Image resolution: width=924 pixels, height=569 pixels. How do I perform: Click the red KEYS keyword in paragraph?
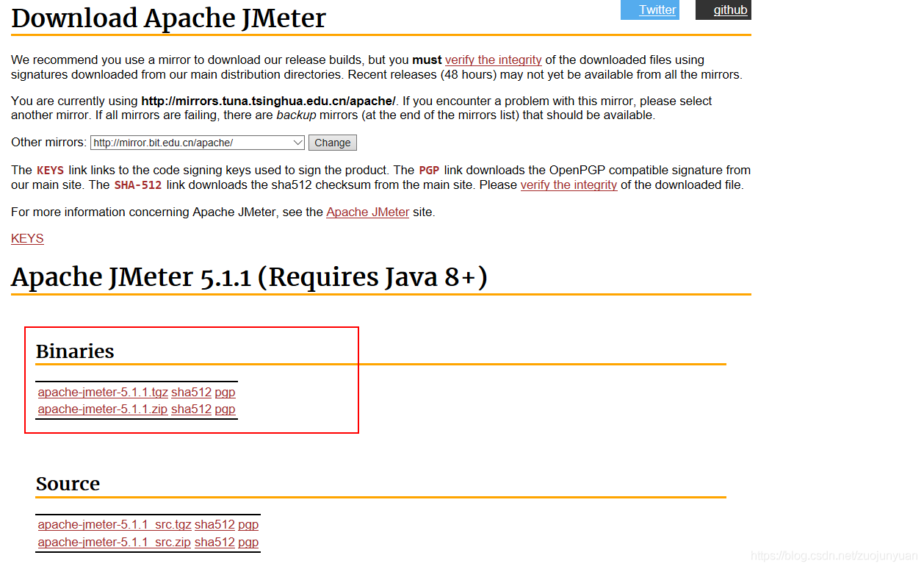pos(50,170)
